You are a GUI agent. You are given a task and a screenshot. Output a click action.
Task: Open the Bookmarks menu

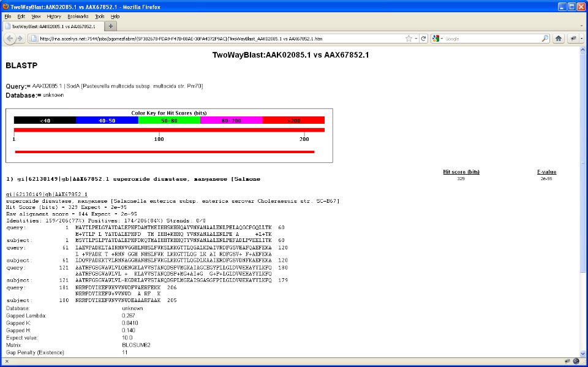pos(78,17)
